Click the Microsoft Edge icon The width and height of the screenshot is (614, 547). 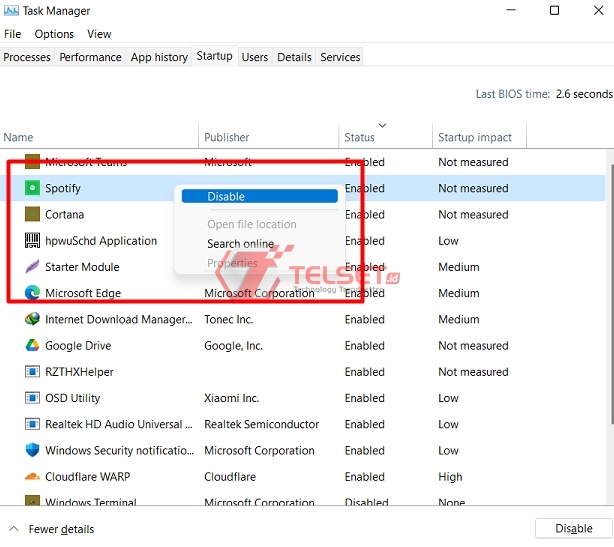coord(32,293)
